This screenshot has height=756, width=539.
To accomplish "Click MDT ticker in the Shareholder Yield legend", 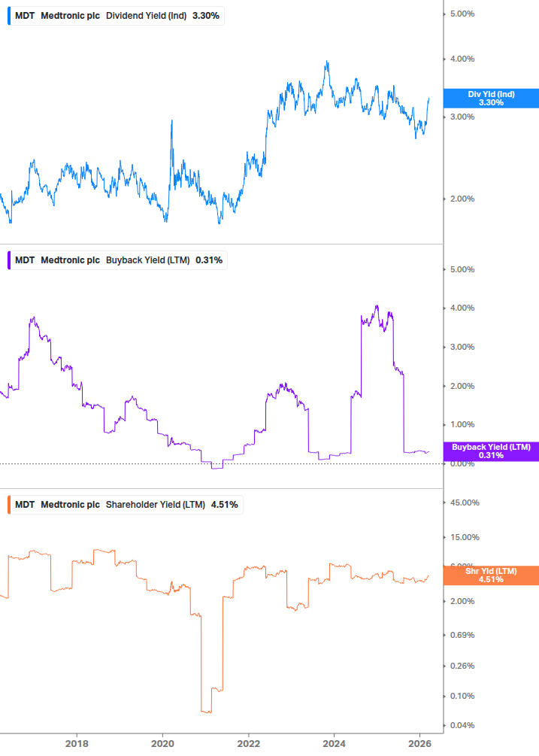I will (25, 504).
